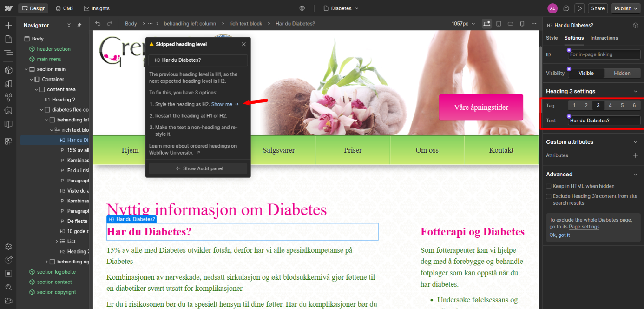Collapse Custom attributes section
The image size is (644, 309).
[x=636, y=142]
